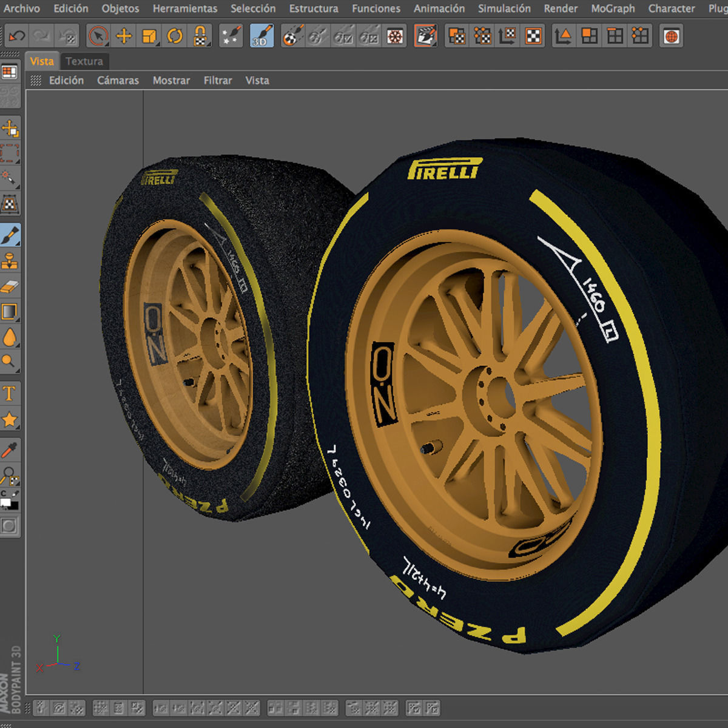Select the dashed rectangle selection tool
The image size is (728, 728).
[x=10, y=153]
